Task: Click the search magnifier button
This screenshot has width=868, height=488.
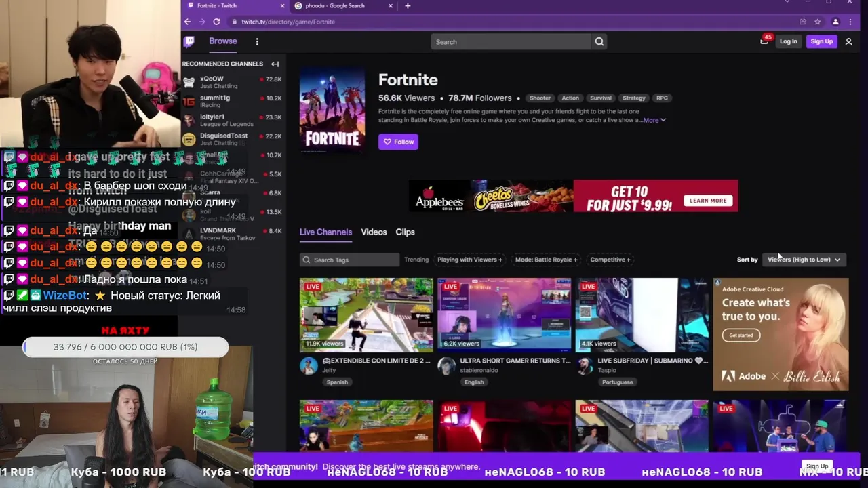Action: (x=599, y=41)
